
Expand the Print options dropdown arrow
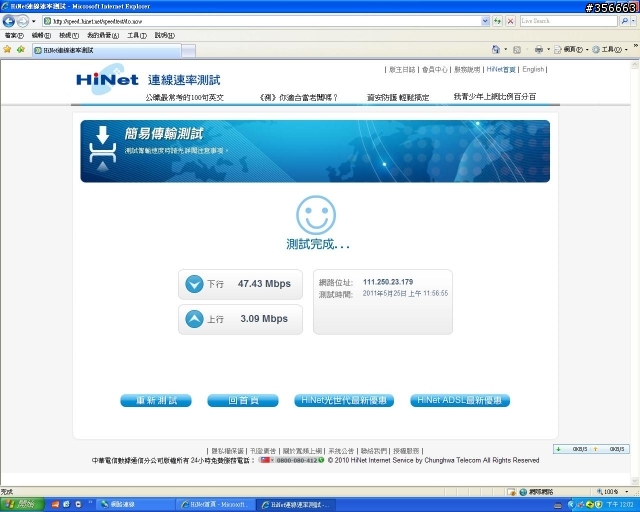[548, 49]
